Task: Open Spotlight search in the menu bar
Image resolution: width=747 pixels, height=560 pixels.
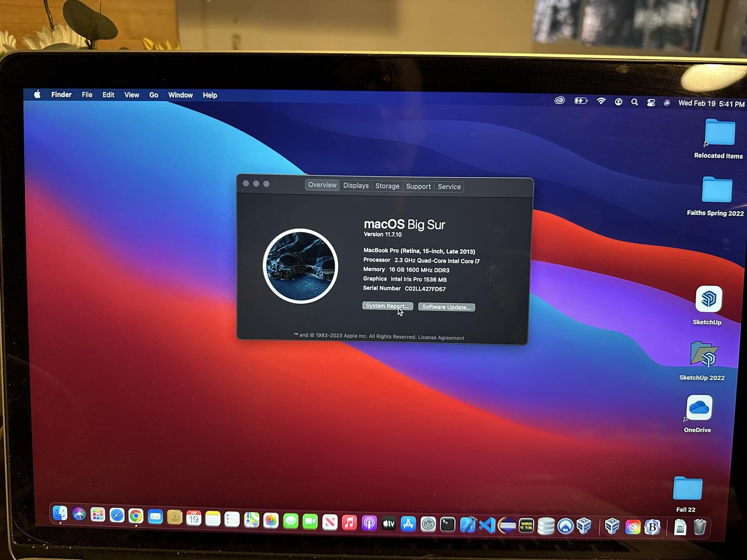Action: pyautogui.click(x=634, y=102)
